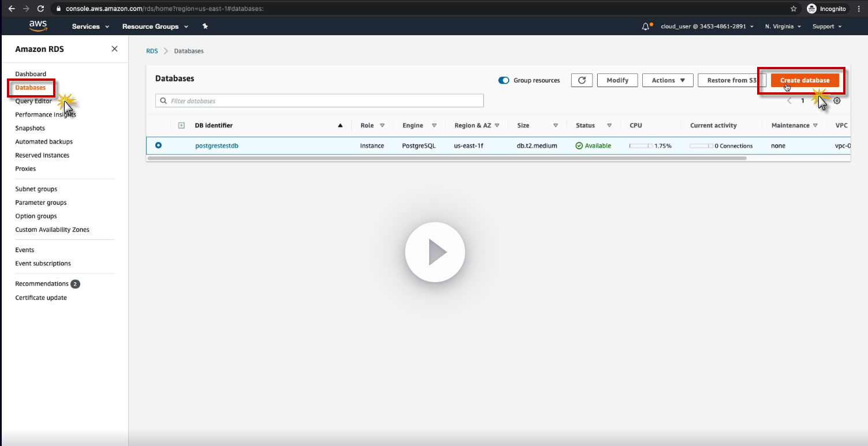The height and width of the screenshot is (446, 868).
Task: Click the Restore from S3 button
Action: tap(732, 80)
